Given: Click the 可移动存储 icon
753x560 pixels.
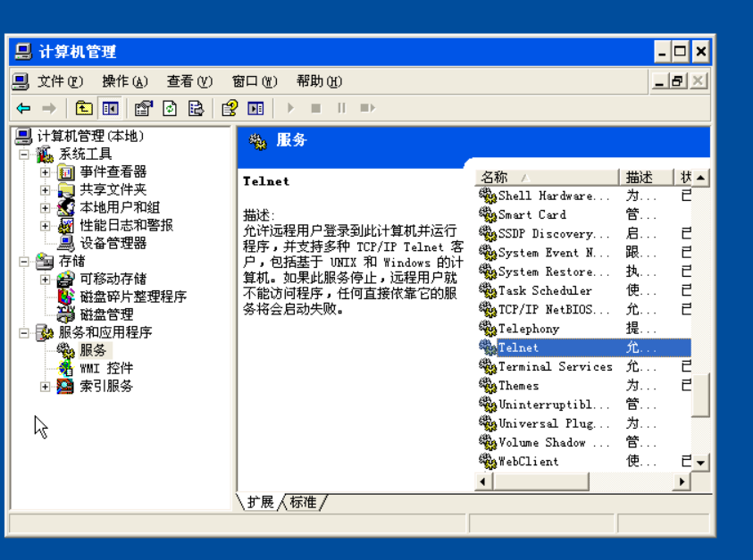Looking at the screenshot, I should click(66, 279).
